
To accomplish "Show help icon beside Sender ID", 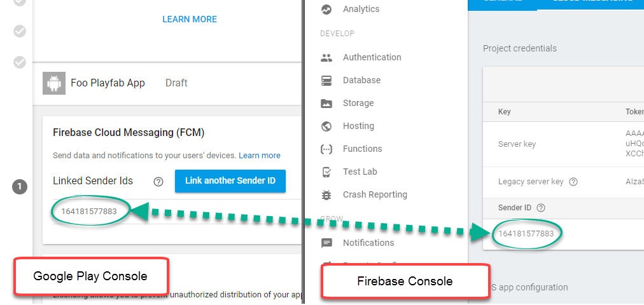I will click(541, 208).
